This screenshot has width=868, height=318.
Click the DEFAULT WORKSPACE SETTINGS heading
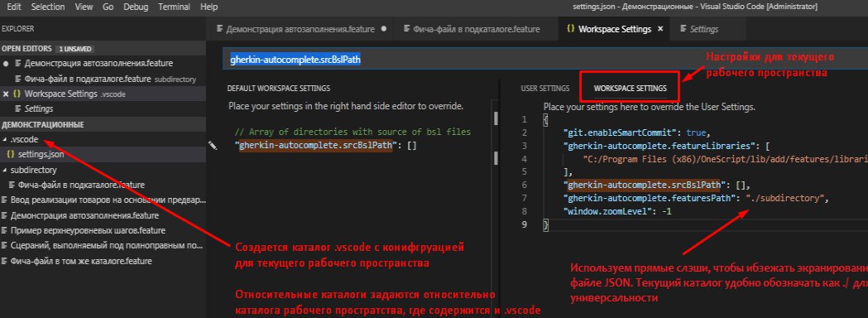click(279, 88)
